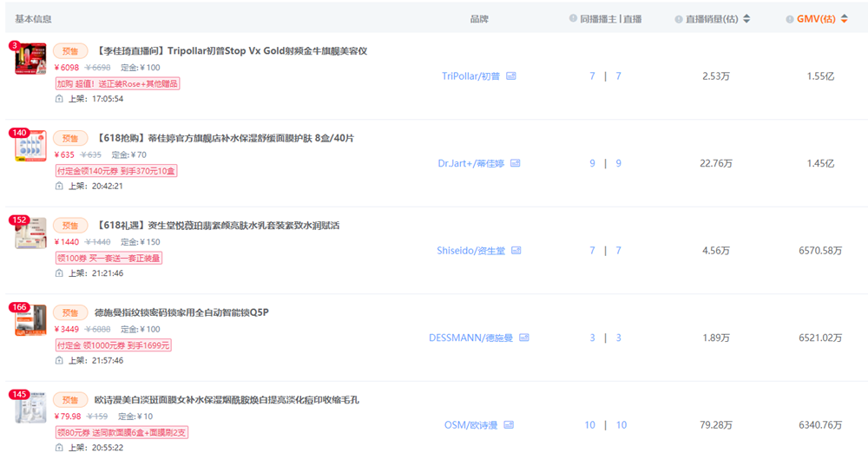Open brand card icon next to TriPollar/初普
The image size is (868, 466).
[511, 75]
